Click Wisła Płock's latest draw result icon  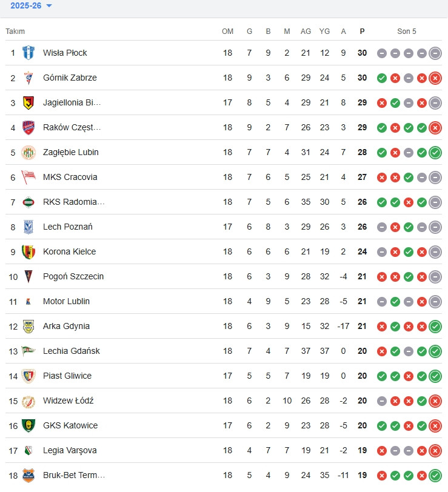pyautogui.click(x=435, y=53)
